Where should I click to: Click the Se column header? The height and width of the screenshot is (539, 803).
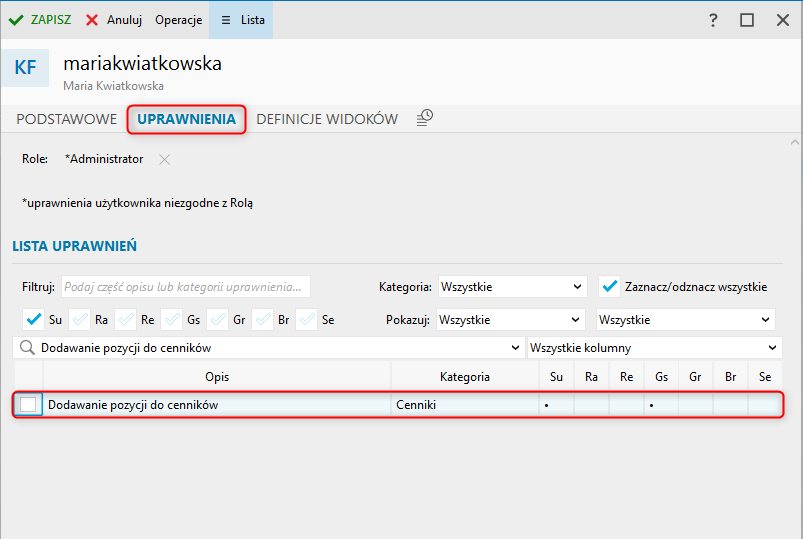(x=765, y=377)
